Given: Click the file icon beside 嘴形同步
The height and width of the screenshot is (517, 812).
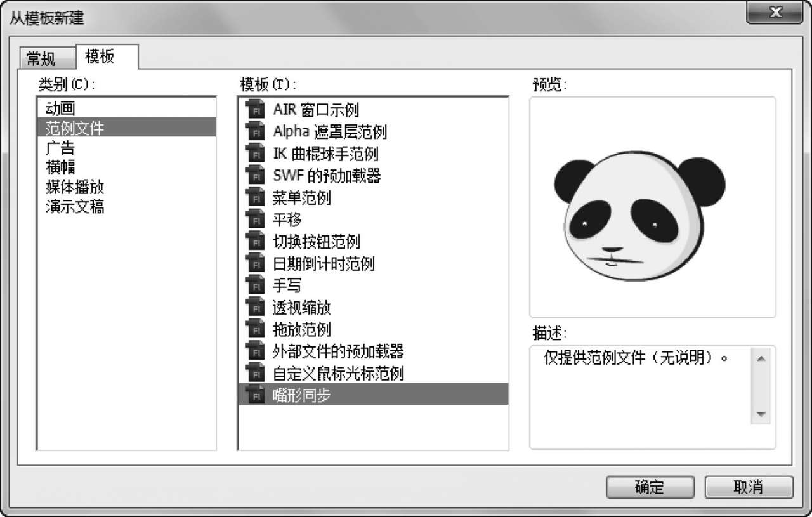Looking at the screenshot, I should pos(254,395).
